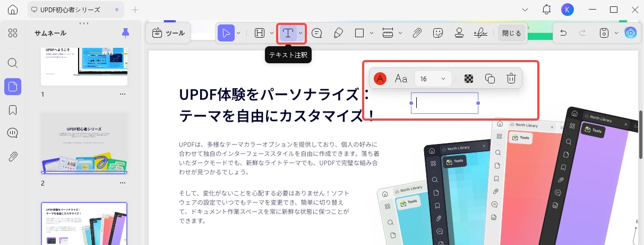644x245 pixels.
Task: Select the H highlight markup tool
Action: (x=260, y=33)
